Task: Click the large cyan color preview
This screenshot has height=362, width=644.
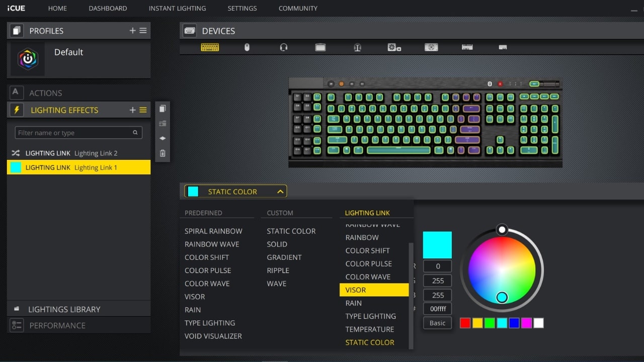Action: click(437, 245)
